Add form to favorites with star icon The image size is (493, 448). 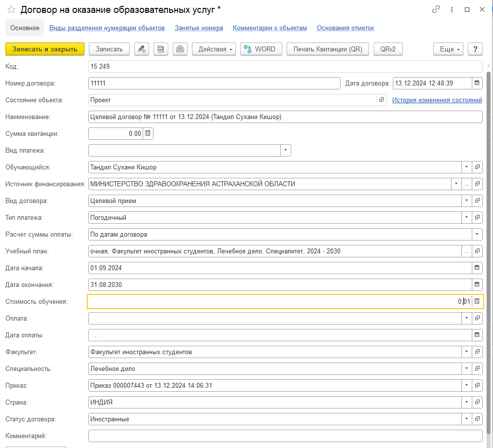[11, 9]
